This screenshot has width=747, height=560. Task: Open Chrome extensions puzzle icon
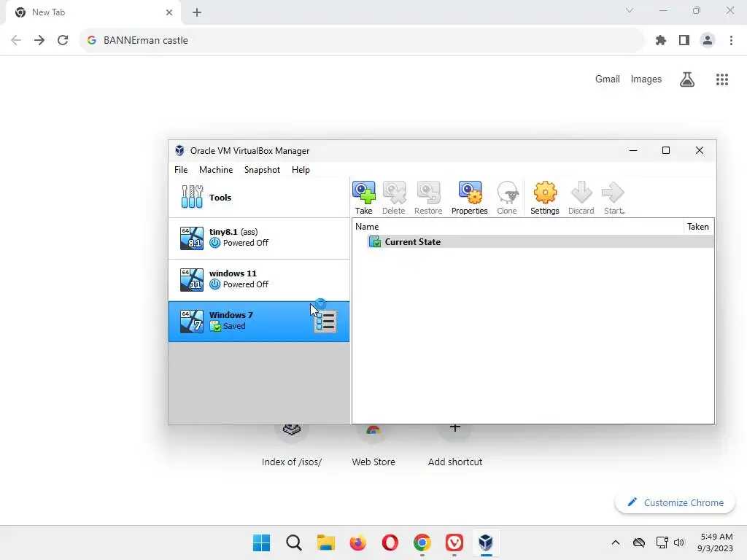tap(661, 41)
